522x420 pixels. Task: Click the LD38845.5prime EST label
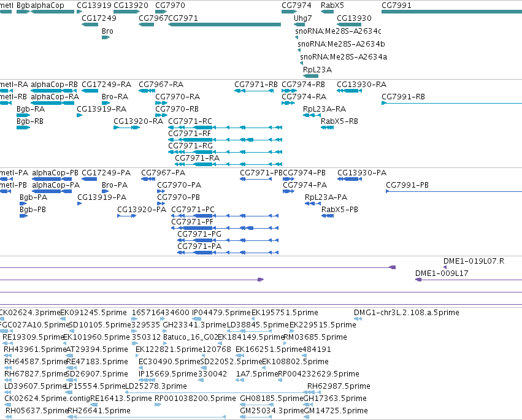(x=258, y=325)
